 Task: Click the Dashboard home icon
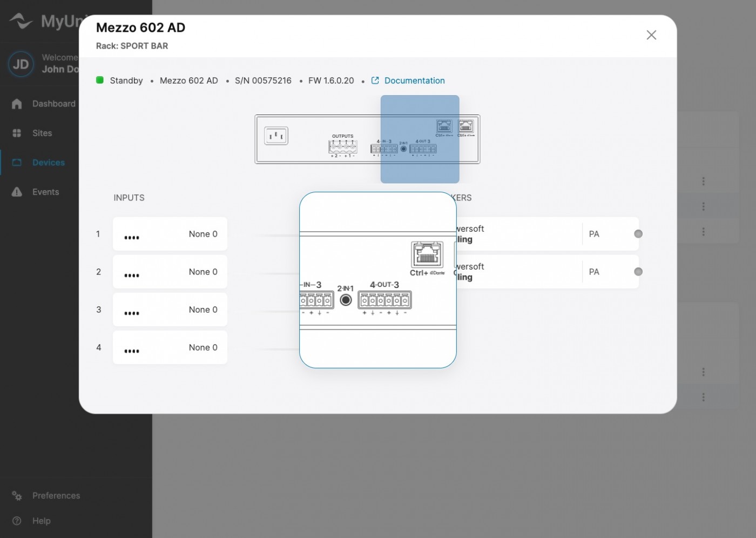coord(17,104)
